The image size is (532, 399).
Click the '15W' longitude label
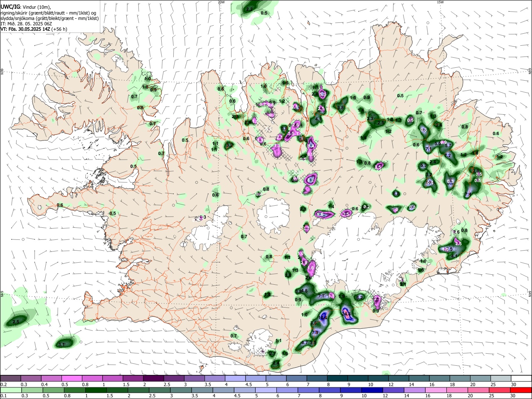440,2
